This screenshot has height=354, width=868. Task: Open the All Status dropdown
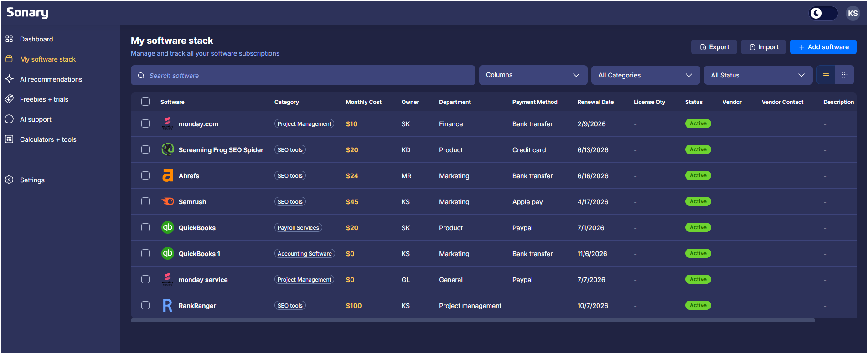758,75
